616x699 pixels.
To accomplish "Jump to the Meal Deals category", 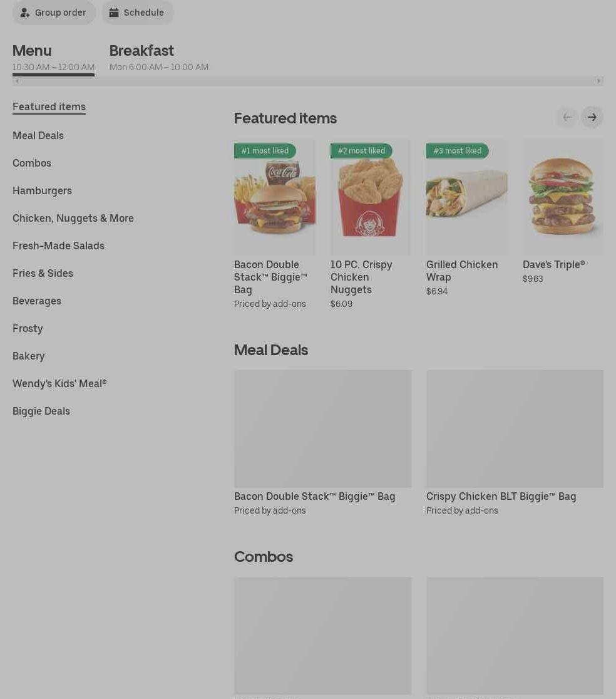I will [38, 135].
